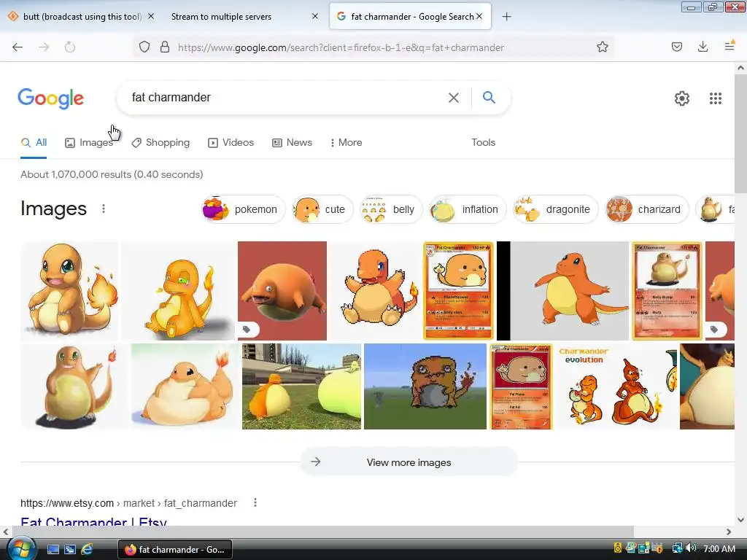Open the grey-background standing charmander image
The width and height of the screenshot is (747, 560).
(x=562, y=290)
